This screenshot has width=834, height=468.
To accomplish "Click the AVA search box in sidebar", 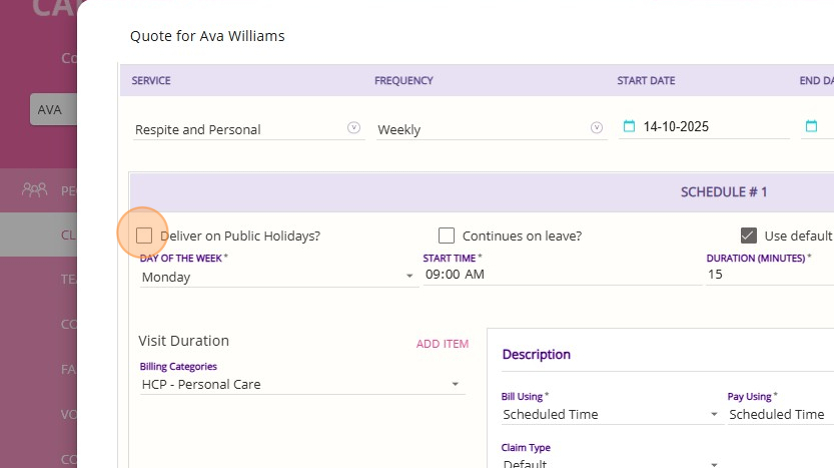I will tap(52, 110).
